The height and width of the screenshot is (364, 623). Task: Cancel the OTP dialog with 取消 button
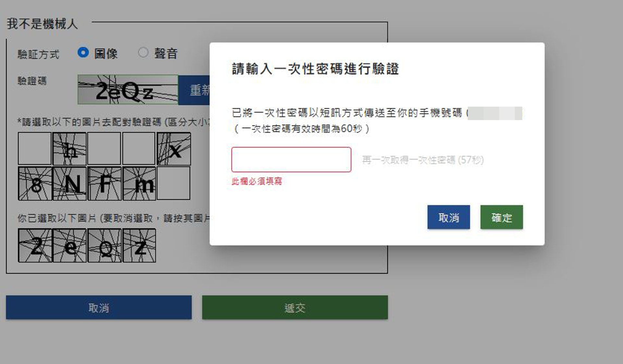(x=448, y=217)
